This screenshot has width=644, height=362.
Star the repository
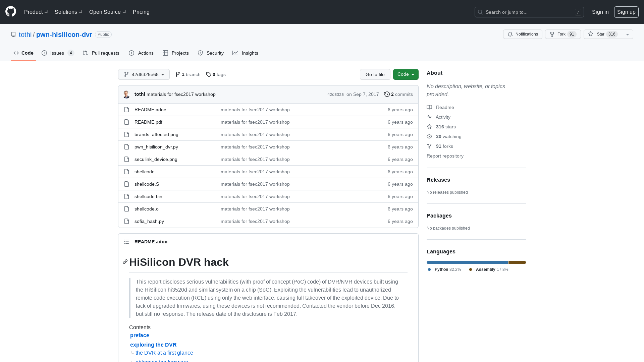point(603,34)
